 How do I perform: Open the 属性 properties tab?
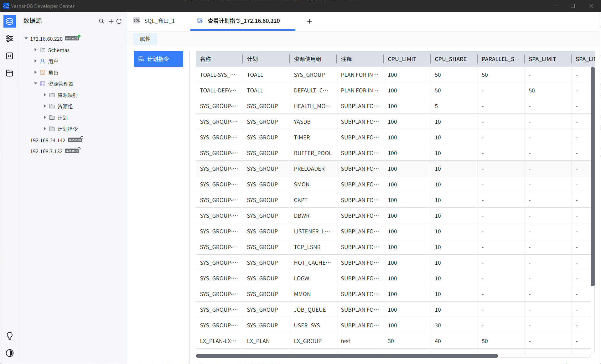145,39
